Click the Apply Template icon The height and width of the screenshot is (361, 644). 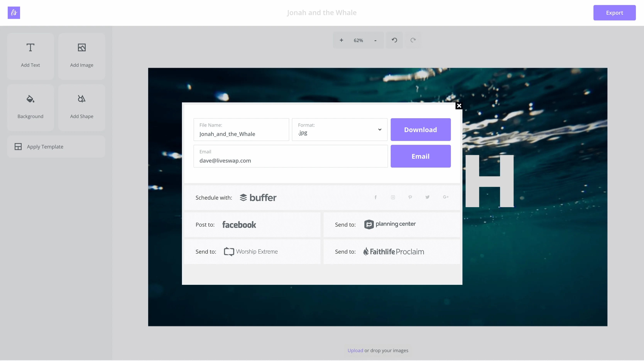click(18, 147)
